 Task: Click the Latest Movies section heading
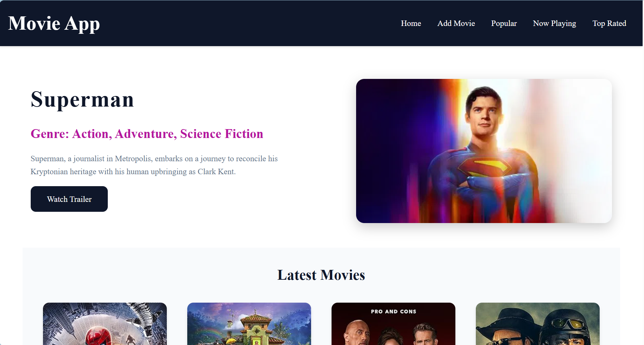(x=321, y=275)
